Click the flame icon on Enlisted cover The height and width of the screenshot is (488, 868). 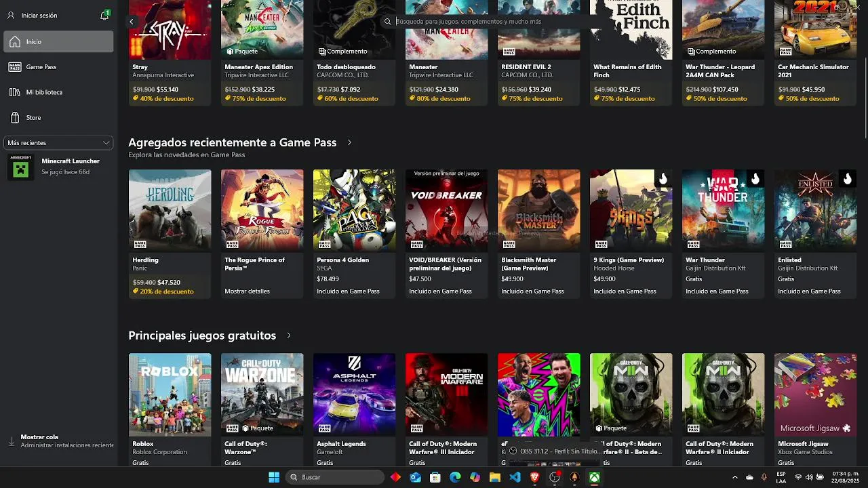847,179
